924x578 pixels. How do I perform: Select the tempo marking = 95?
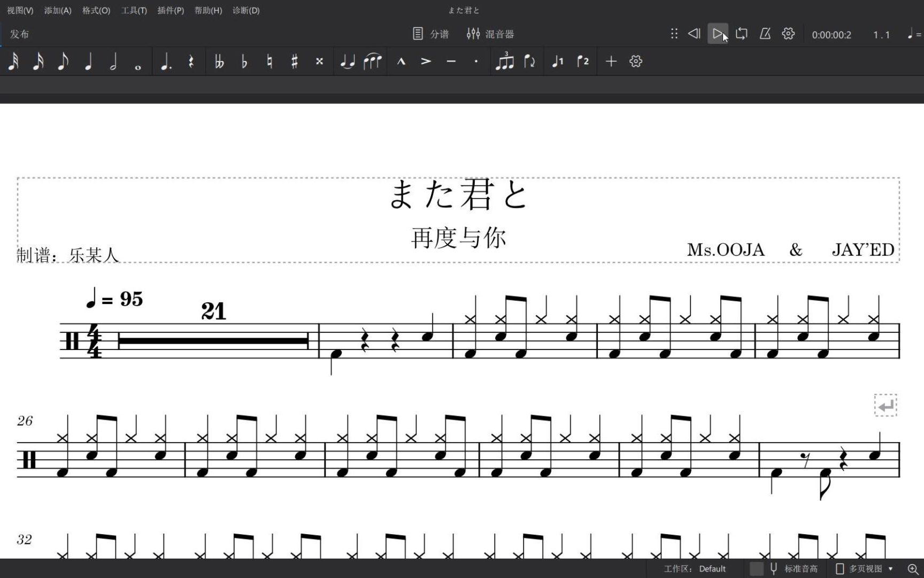click(x=114, y=299)
